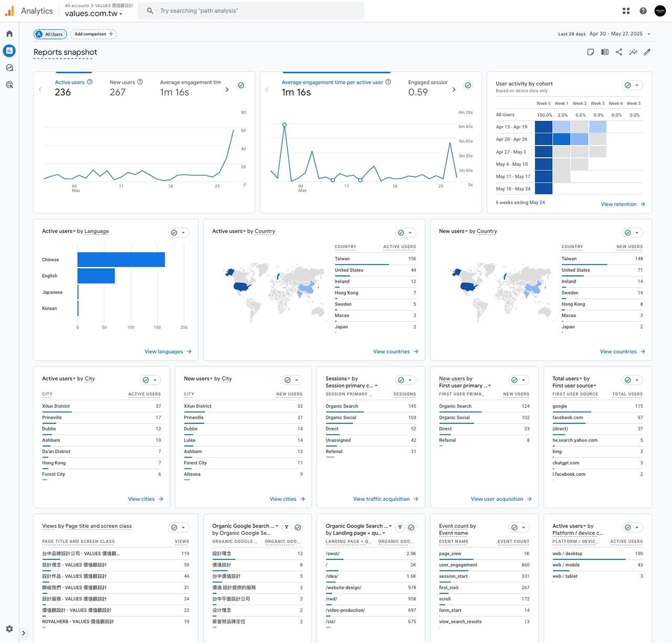Open the Google apps grid icon
672x643 pixels.
(626, 11)
